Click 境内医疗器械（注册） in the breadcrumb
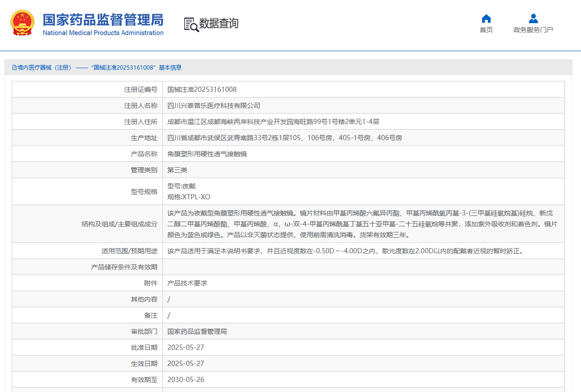 click(x=45, y=68)
